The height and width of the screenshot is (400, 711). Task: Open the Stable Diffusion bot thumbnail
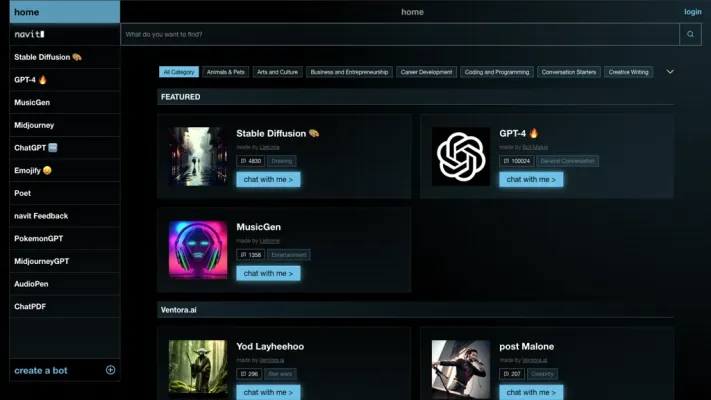click(198, 156)
